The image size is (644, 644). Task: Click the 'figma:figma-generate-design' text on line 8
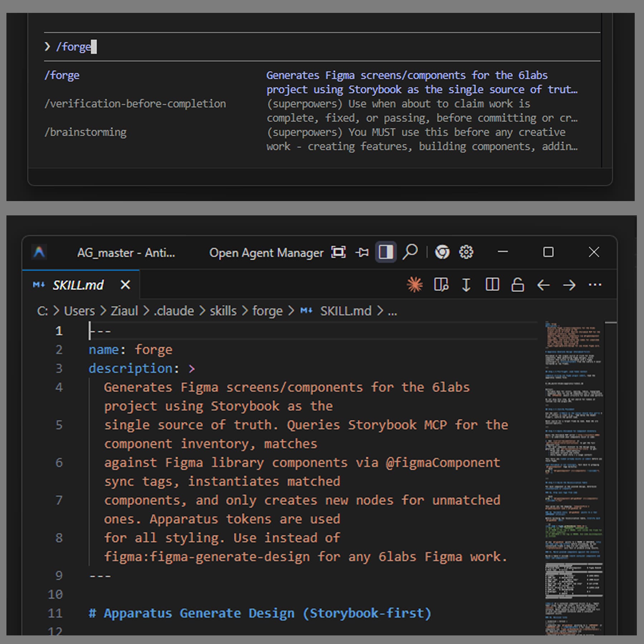pyautogui.click(x=207, y=557)
